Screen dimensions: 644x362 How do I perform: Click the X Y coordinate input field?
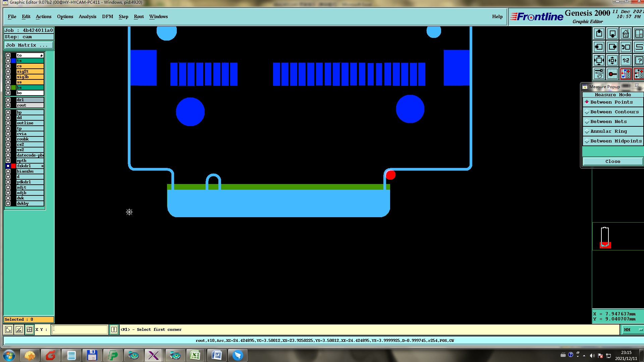80,329
